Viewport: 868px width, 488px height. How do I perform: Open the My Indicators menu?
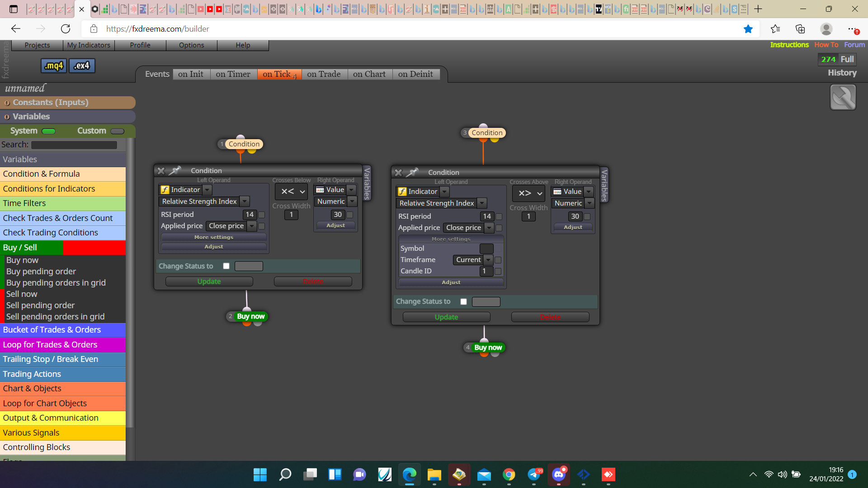89,45
